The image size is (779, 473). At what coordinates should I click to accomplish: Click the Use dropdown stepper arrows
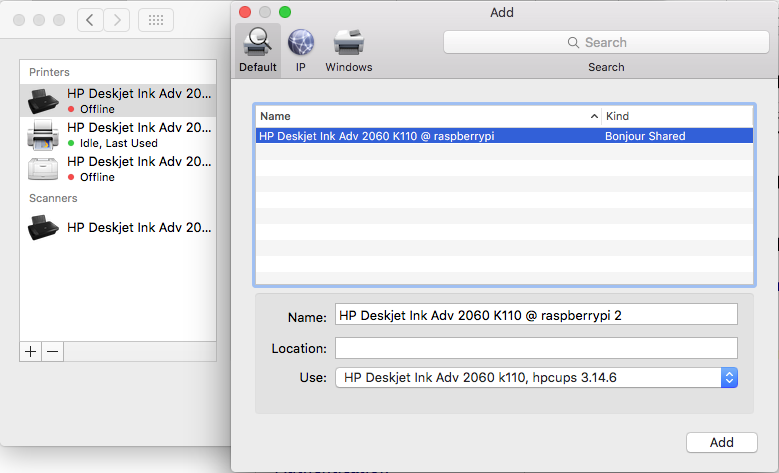(x=729, y=378)
